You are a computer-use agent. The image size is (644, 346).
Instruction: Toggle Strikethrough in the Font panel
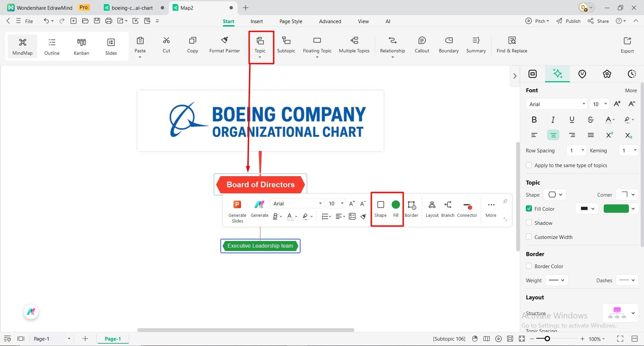(x=591, y=119)
